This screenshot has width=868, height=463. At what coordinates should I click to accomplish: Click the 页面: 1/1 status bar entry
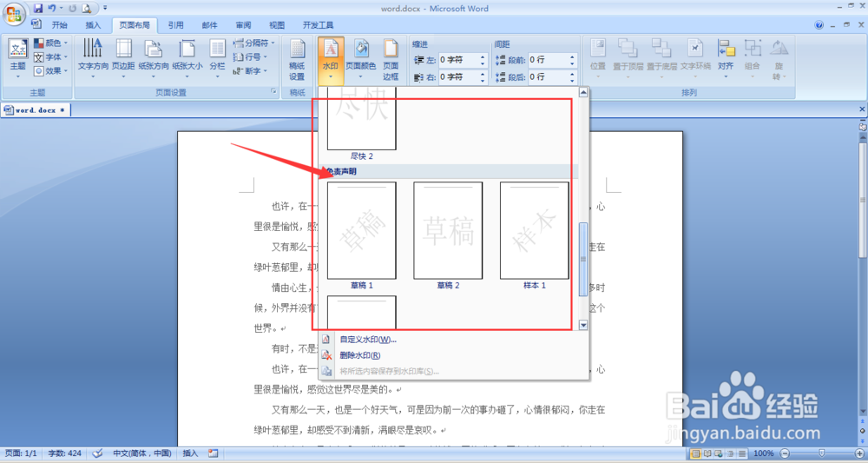[x=21, y=453]
